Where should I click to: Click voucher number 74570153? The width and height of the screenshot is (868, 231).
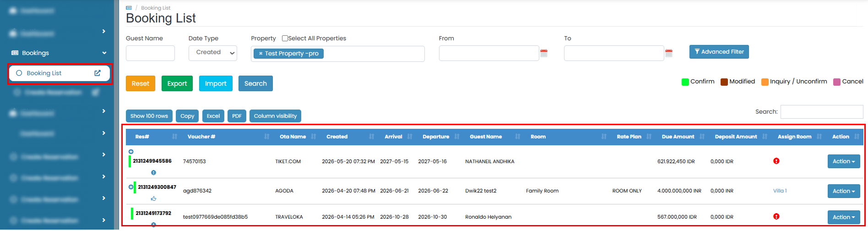[195, 161]
